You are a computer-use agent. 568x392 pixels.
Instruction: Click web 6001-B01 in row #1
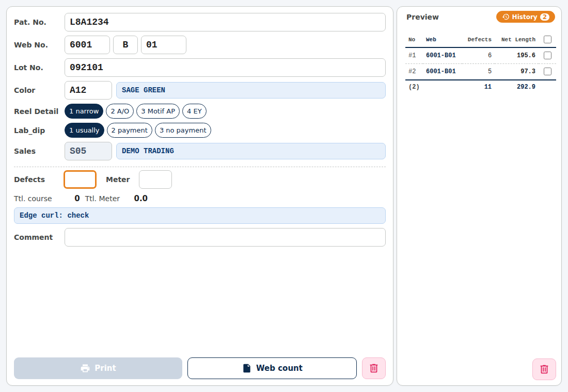[441, 55]
